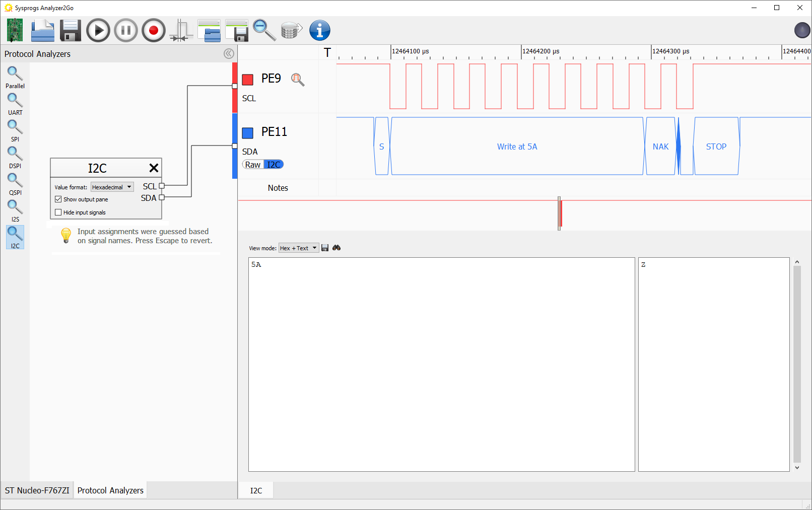Click the blue PE11 color square
Image resolution: width=812 pixels, height=510 pixels.
pyautogui.click(x=247, y=132)
